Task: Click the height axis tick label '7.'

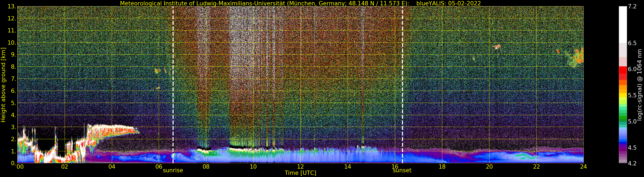Action: pos(14,79)
